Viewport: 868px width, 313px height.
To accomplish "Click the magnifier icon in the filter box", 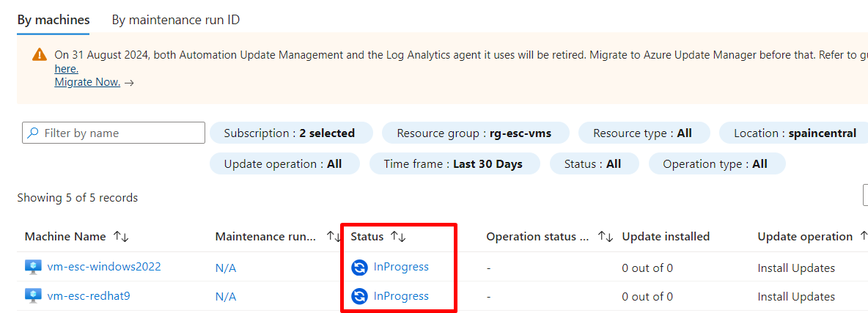I will tap(33, 133).
